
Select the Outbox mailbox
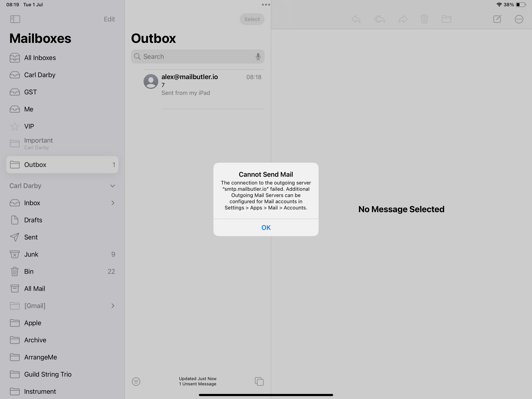coord(62,165)
